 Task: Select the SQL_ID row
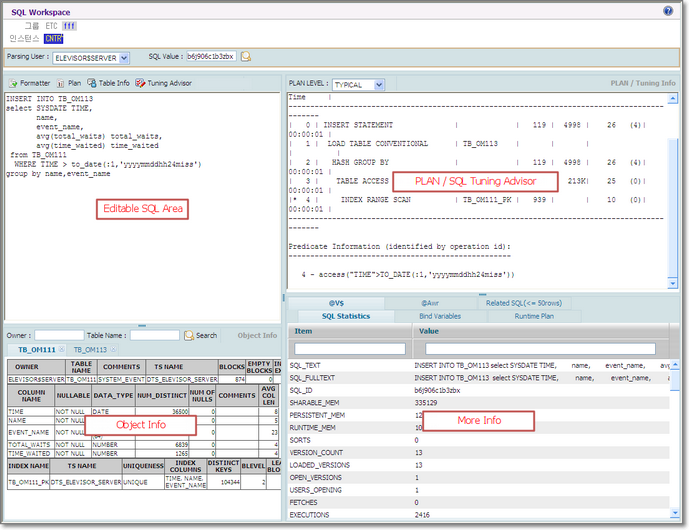(x=479, y=390)
